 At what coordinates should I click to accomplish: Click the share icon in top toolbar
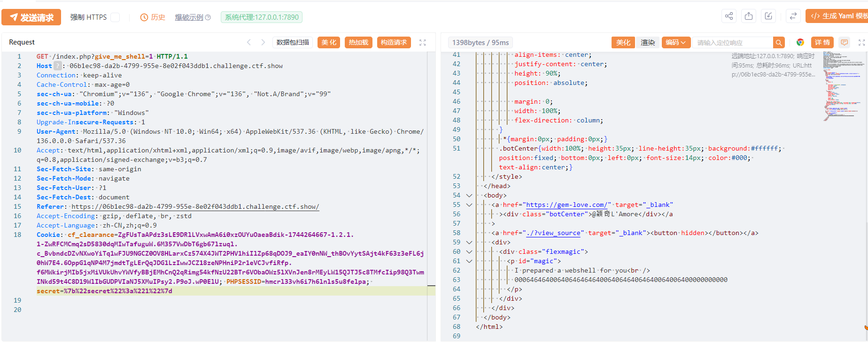point(728,16)
